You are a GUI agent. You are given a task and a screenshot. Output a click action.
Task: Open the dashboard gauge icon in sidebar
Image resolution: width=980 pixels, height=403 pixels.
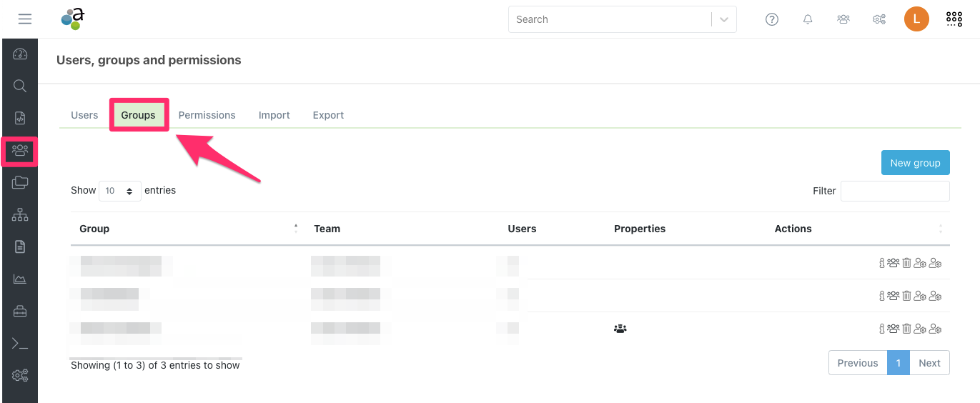pyautogui.click(x=20, y=54)
